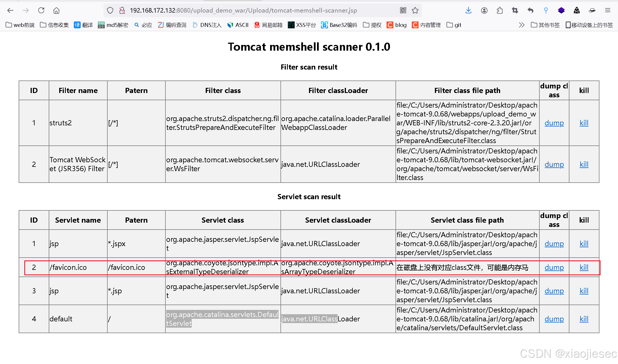Bookmark this page with the star
The height and width of the screenshot is (364, 618).
(x=415, y=11)
